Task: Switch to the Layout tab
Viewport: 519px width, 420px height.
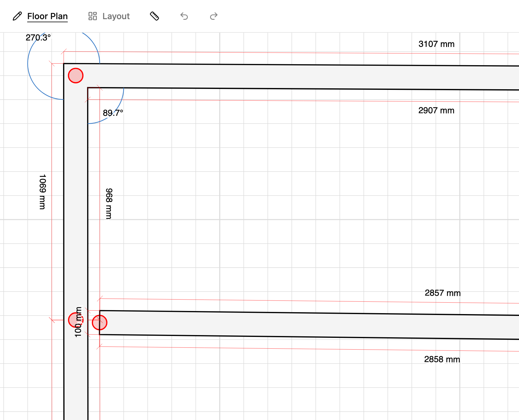Action: [x=109, y=16]
